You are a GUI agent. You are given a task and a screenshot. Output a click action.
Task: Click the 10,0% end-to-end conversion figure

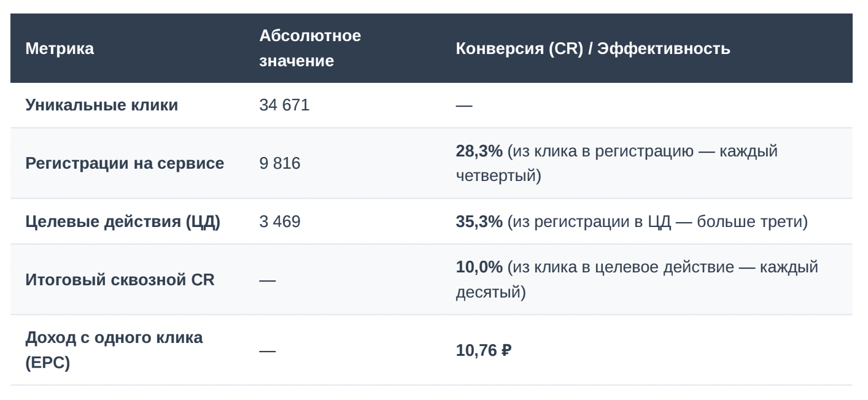(479, 267)
